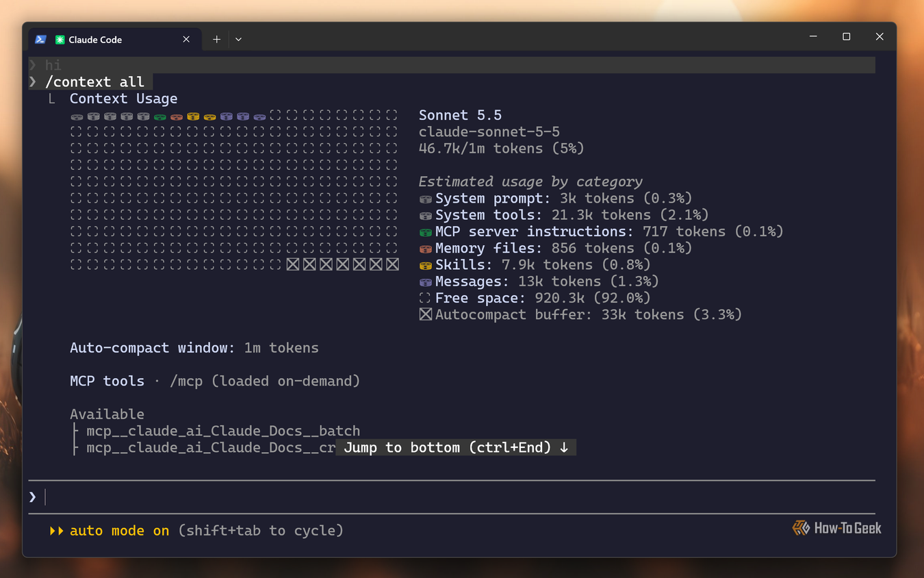Open a new terminal tab with plus button
Viewport: 924px width, 578px height.
216,40
